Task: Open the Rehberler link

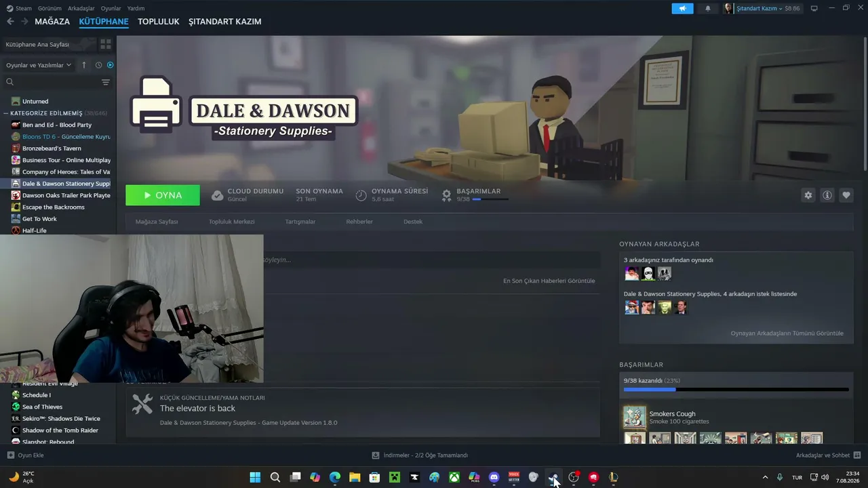Action: 359,222
